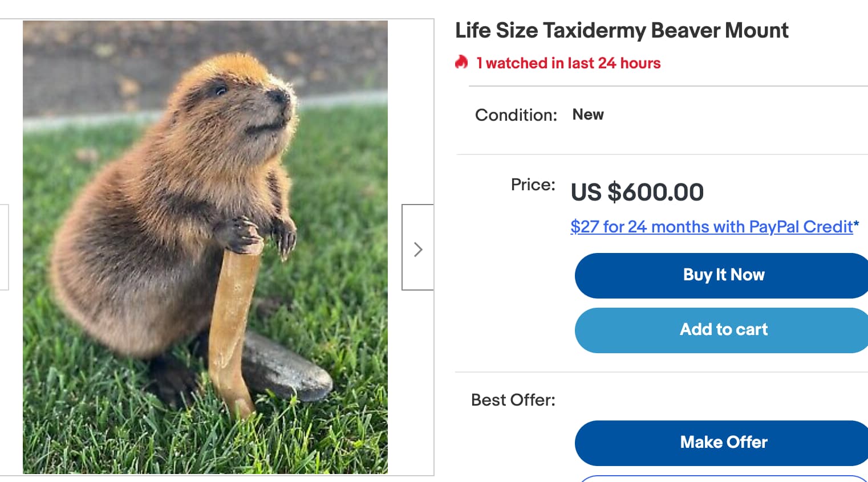Screen dimensions: 868x482
Task: Click the US $600.00 price
Action: coord(637,192)
